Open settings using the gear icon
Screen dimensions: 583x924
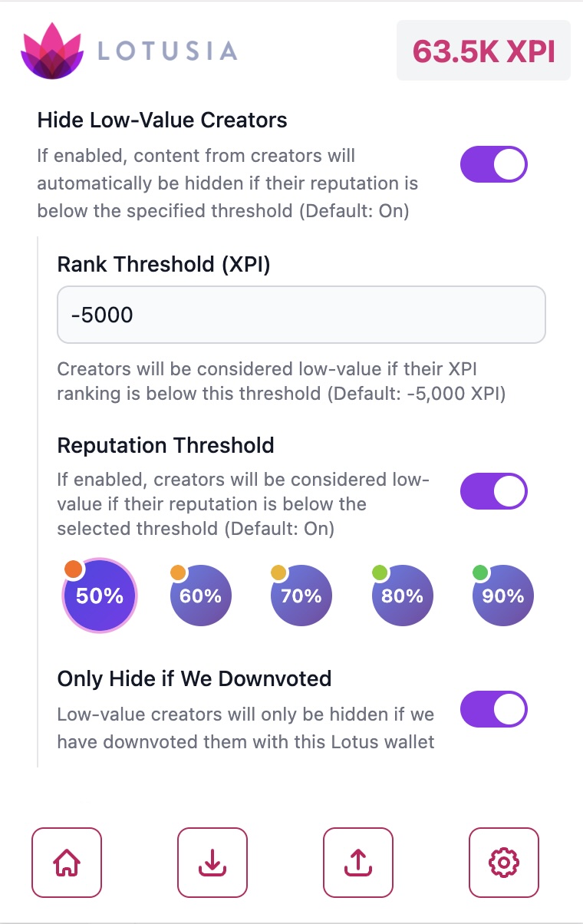pyautogui.click(x=503, y=863)
